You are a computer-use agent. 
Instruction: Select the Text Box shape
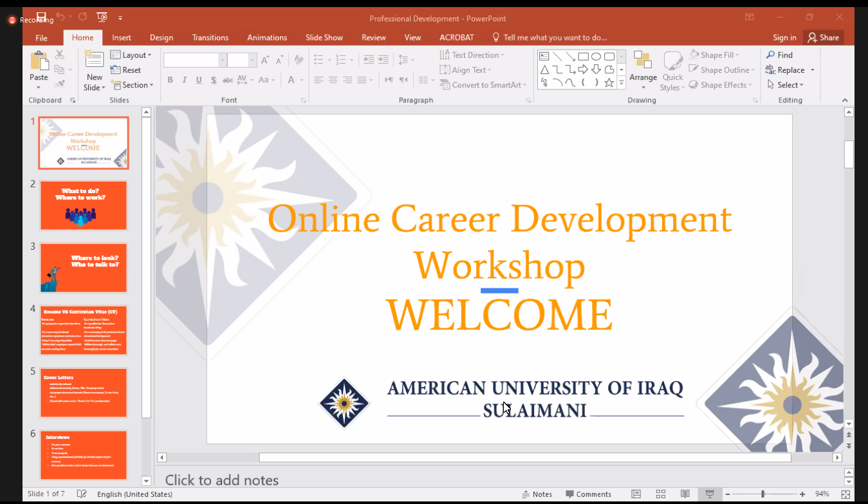point(544,56)
